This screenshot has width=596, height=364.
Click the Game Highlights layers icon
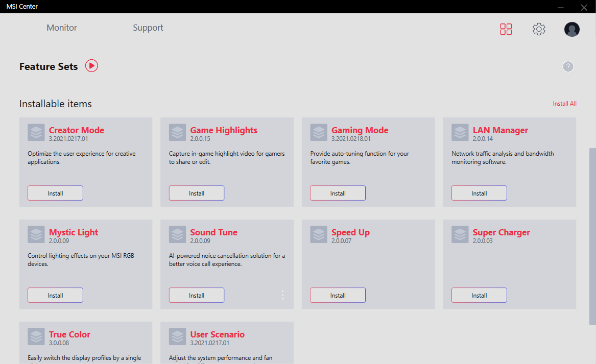point(178,133)
